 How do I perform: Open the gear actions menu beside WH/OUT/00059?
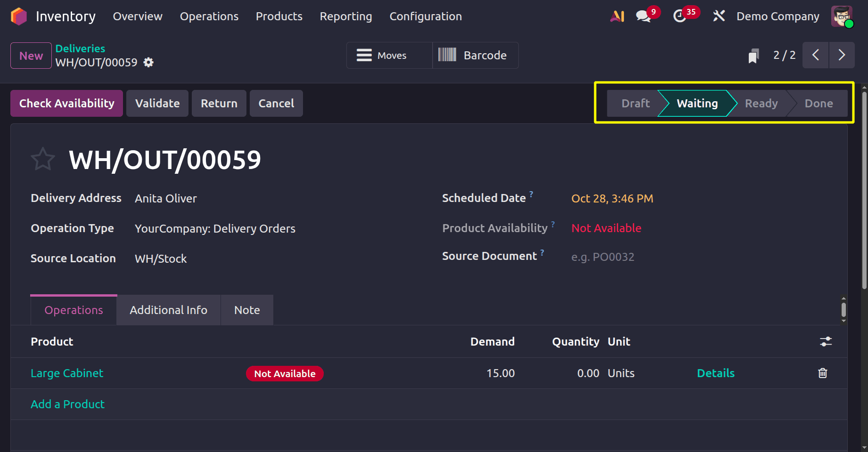(x=148, y=62)
